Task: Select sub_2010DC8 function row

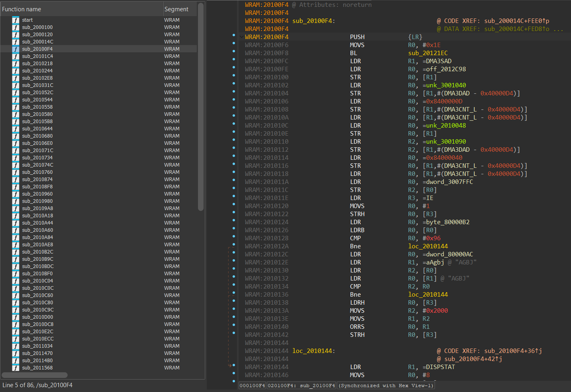Action: (x=99, y=324)
